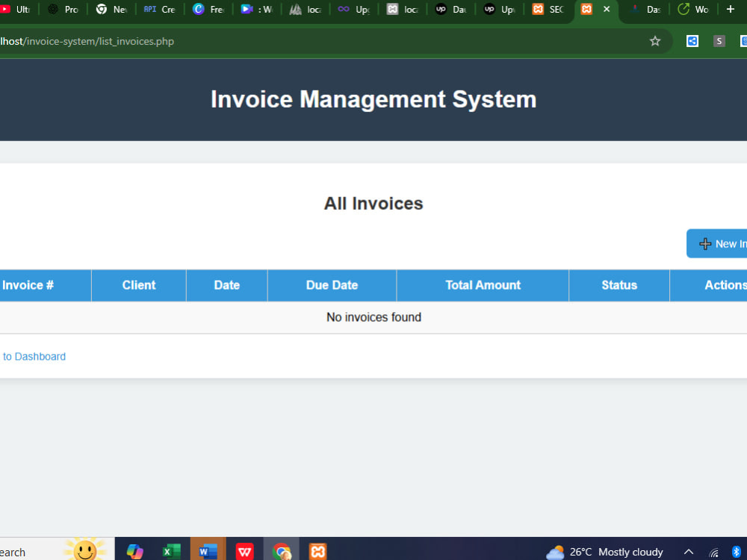Click the Date column header

point(227,285)
